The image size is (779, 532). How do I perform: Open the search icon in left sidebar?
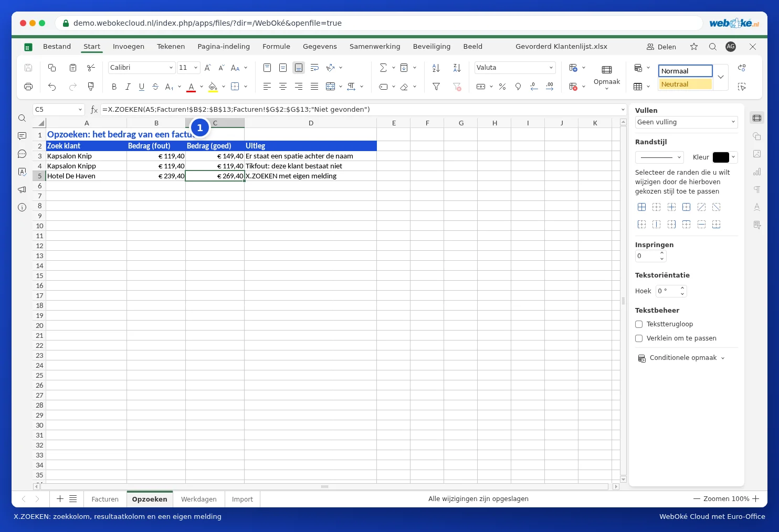[x=22, y=118]
